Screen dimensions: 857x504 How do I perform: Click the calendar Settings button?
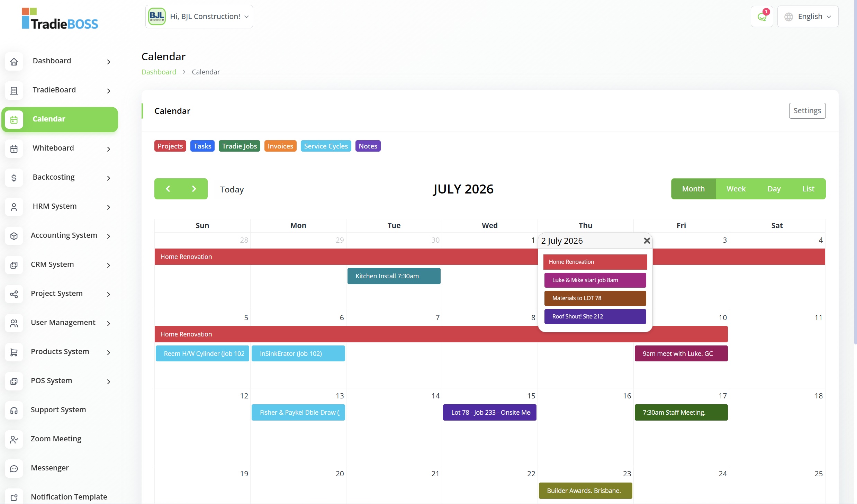pos(807,111)
